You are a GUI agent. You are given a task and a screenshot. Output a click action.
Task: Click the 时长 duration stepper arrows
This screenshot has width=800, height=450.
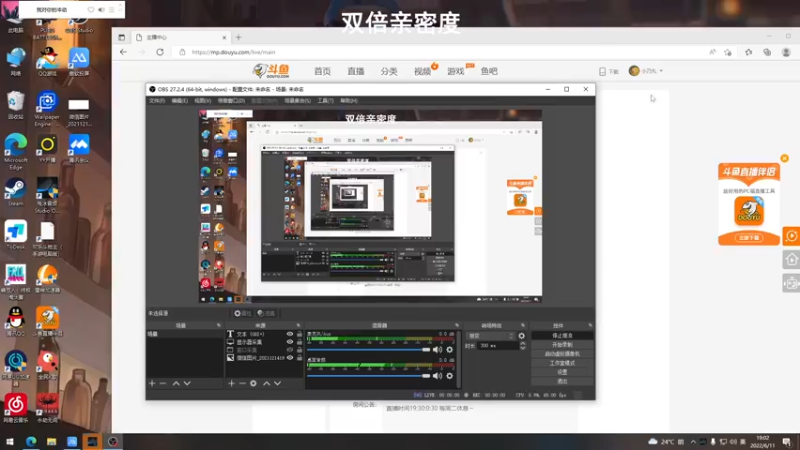pyautogui.click(x=522, y=346)
